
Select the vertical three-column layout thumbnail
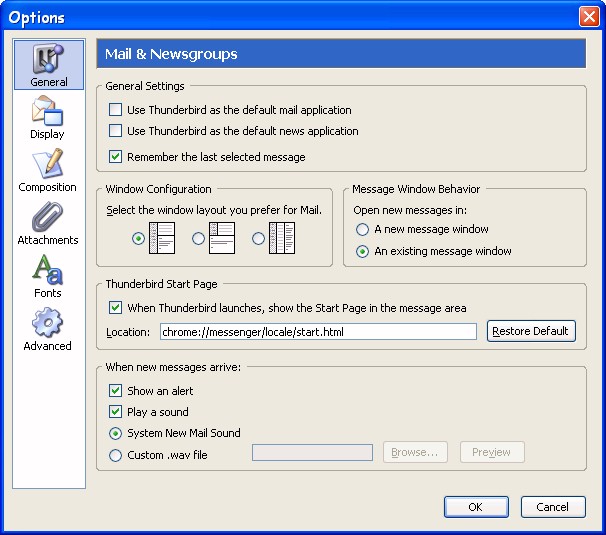[x=282, y=238]
